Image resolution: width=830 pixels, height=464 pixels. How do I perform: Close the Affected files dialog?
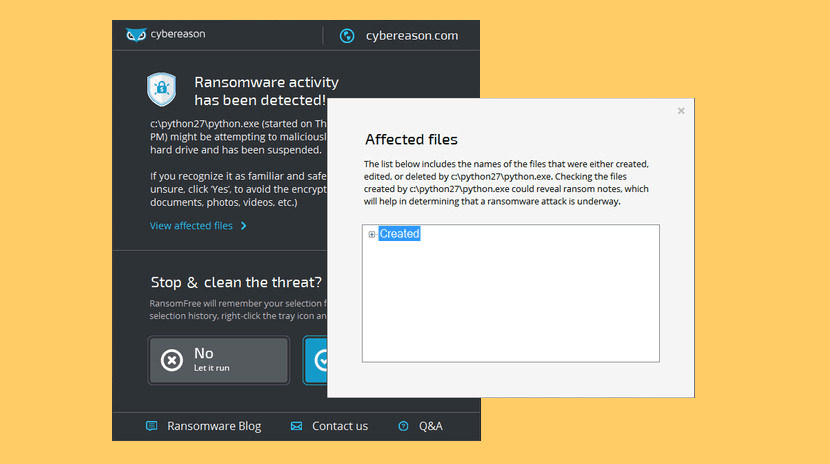pyautogui.click(x=681, y=111)
